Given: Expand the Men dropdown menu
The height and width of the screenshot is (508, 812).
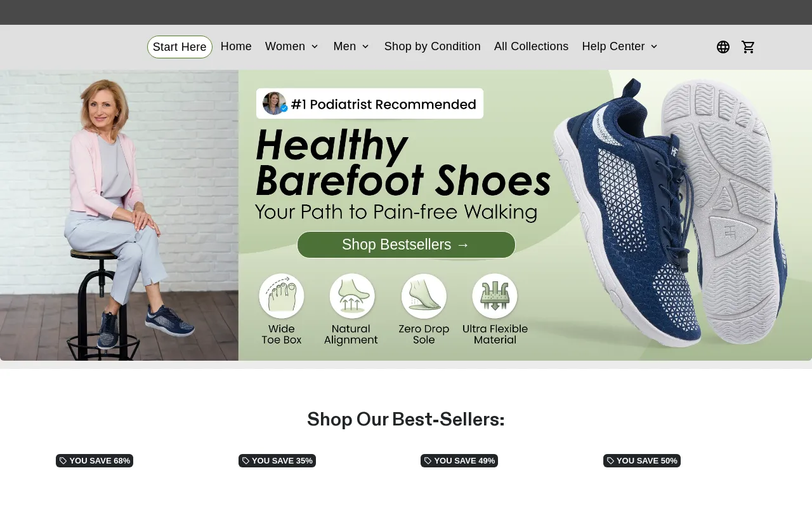Looking at the screenshot, I should 351,46.
